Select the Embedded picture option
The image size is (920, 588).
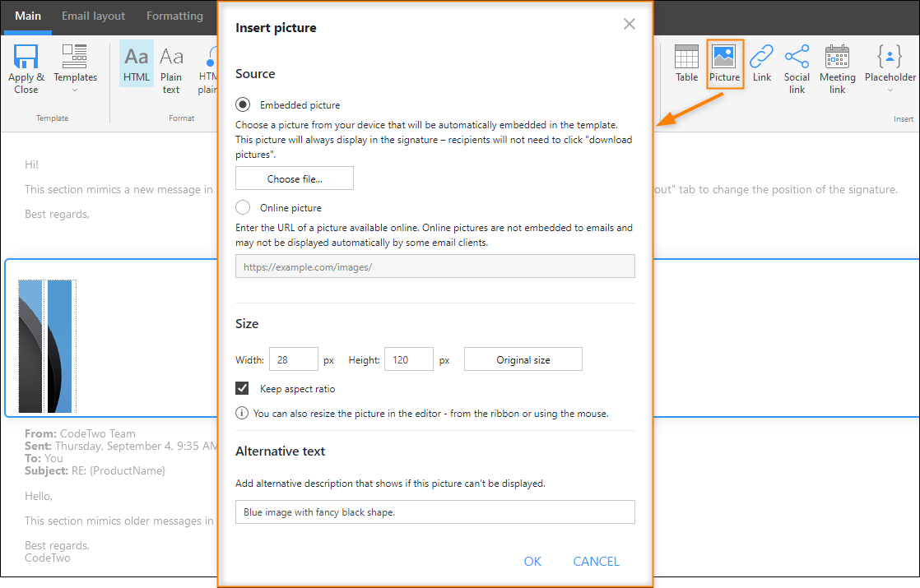[x=242, y=104]
